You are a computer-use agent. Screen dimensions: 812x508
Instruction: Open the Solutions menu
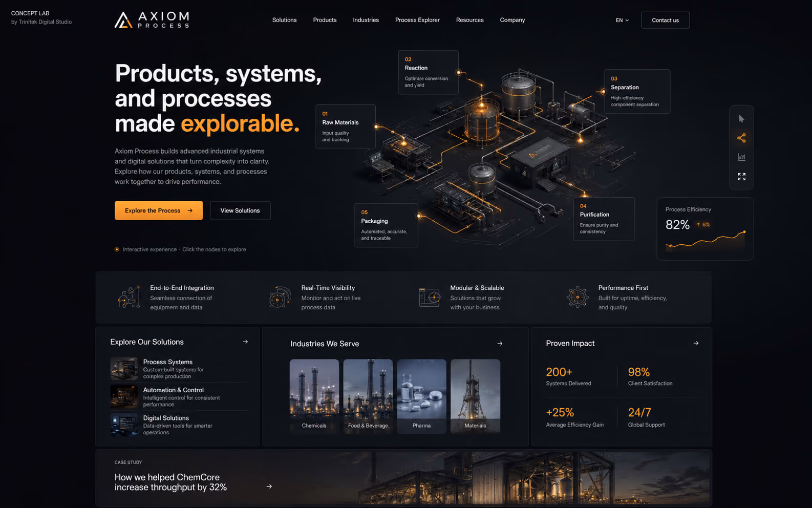tap(284, 20)
